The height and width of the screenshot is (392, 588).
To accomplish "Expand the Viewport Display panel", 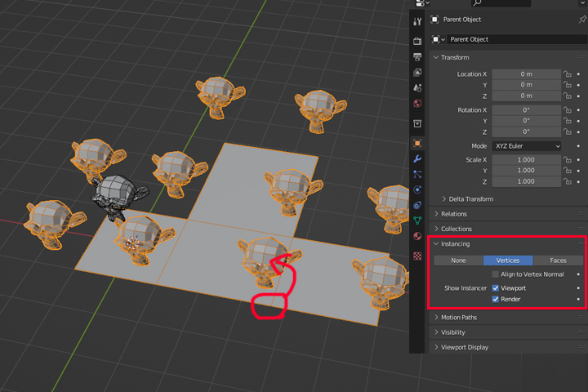I will coord(436,347).
